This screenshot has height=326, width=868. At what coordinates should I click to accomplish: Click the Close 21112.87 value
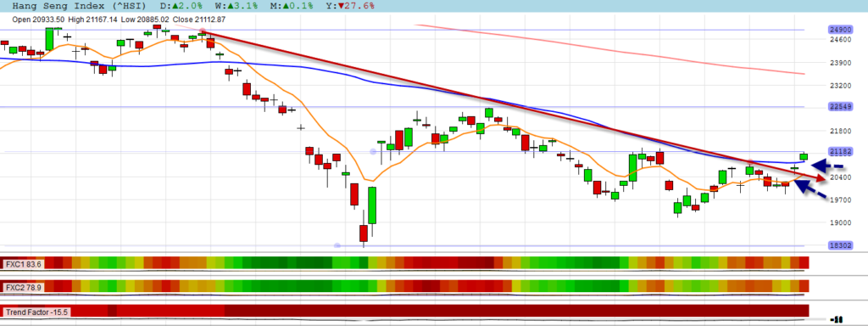(x=198, y=20)
